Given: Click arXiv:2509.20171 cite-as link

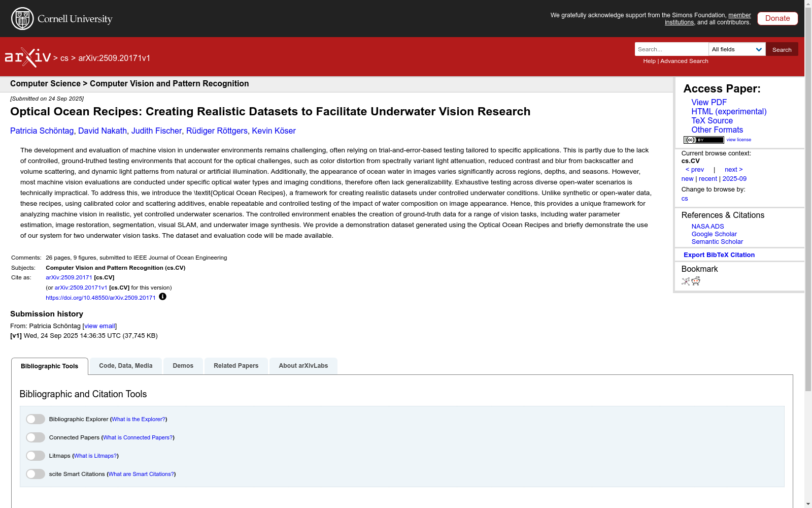Looking at the screenshot, I should tap(69, 277).
